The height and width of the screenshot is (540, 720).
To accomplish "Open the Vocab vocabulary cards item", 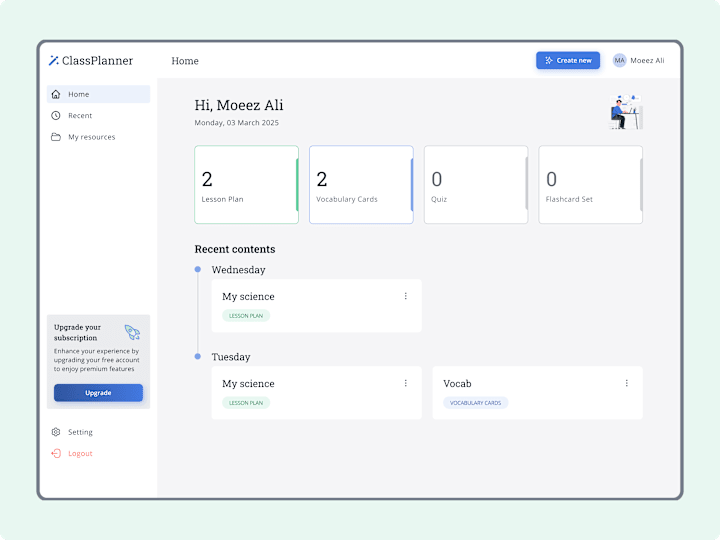I will 537,393.
